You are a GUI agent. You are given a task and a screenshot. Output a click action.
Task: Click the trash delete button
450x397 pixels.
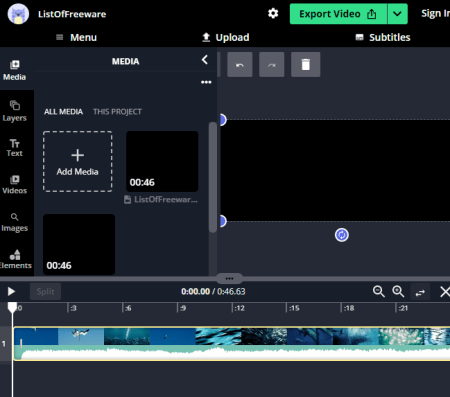click(x=305, y=65)
